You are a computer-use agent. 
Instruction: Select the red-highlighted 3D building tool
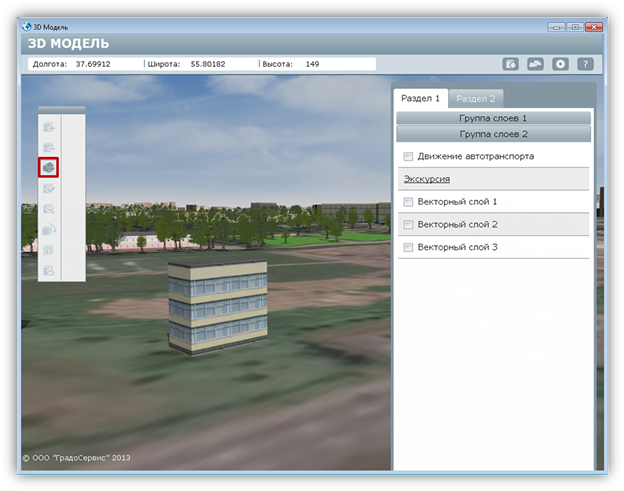click(x=49, y=167)
